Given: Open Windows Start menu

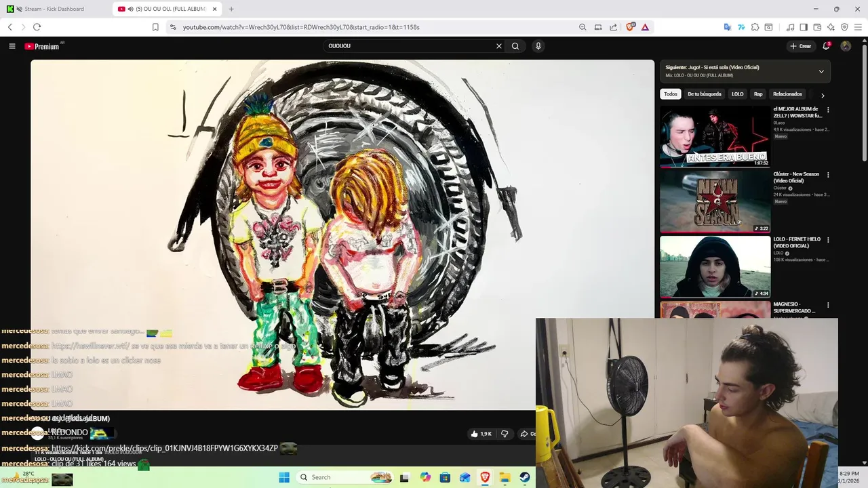Looking at the screenshot, I should (x=284, y=477).
